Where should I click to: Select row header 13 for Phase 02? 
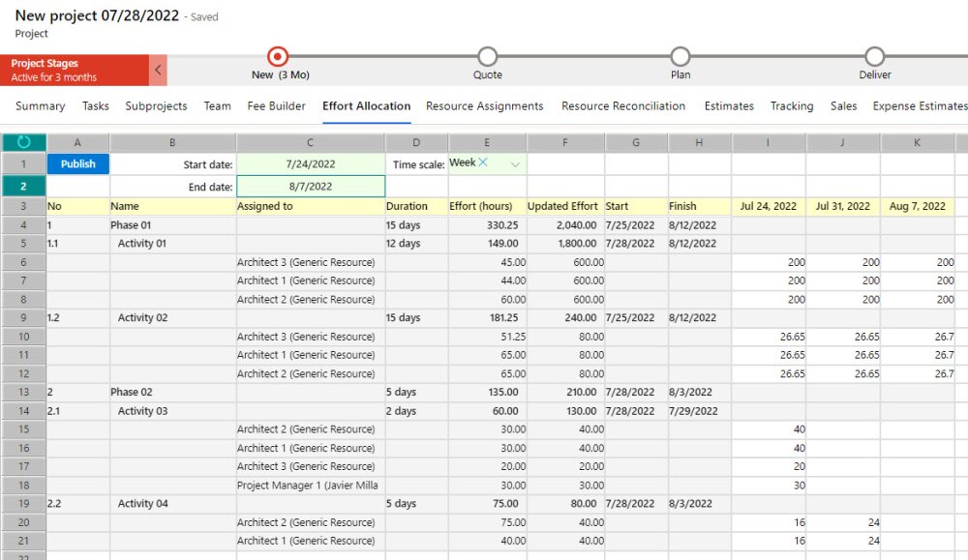tap(24, 393)
